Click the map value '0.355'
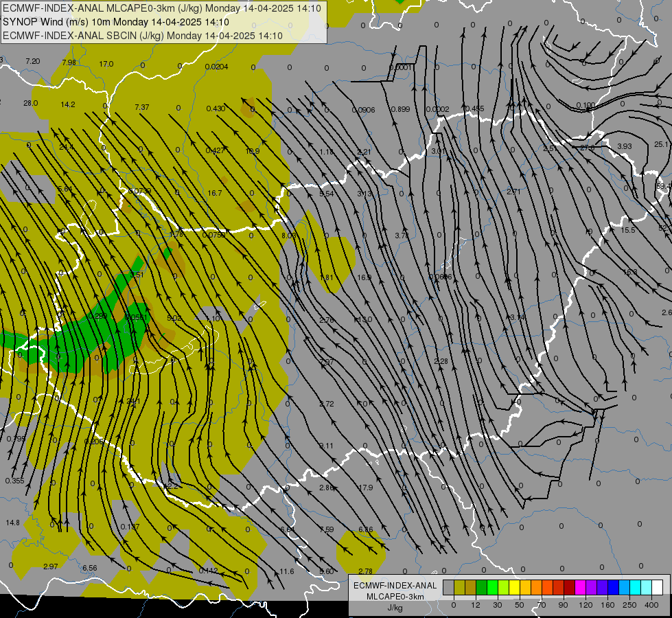 click(15, 481)
